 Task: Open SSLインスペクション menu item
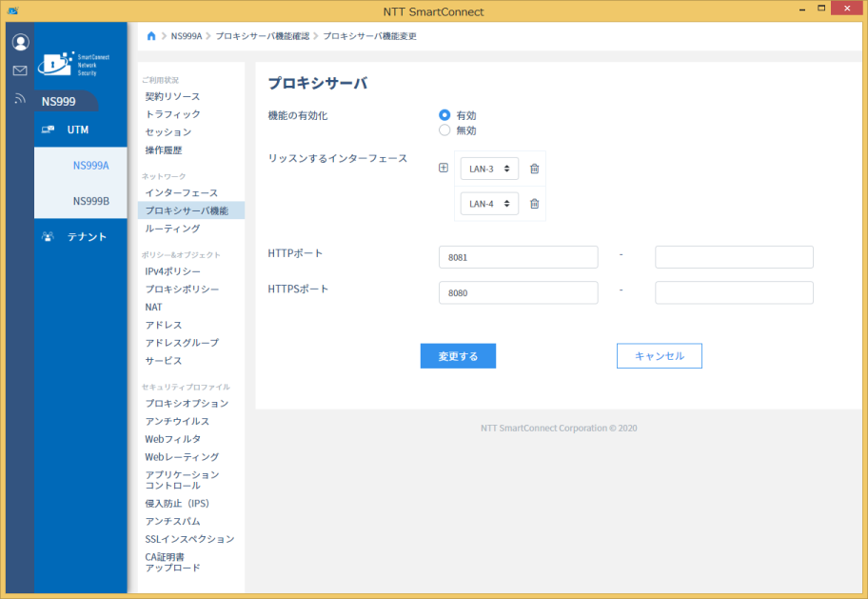pos(191,539)
